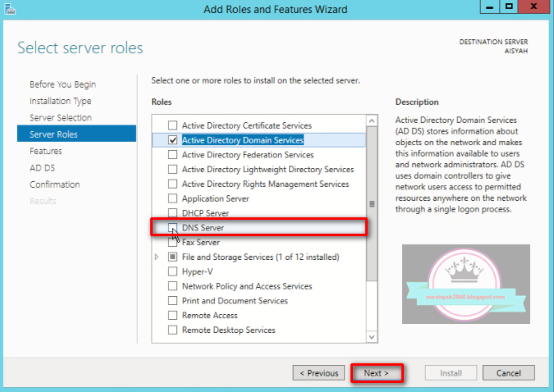
Task: Switch to Server Selection step
Action: coord(61,117)
